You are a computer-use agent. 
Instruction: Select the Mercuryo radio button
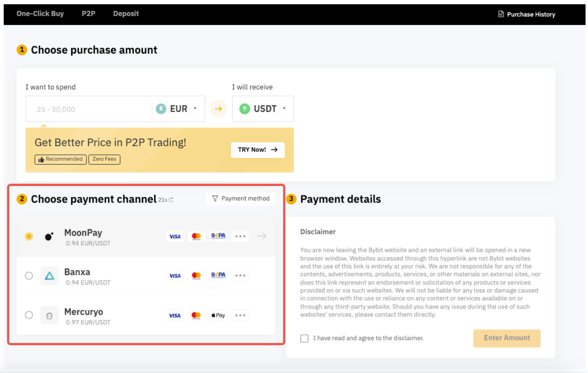(29, 315)
